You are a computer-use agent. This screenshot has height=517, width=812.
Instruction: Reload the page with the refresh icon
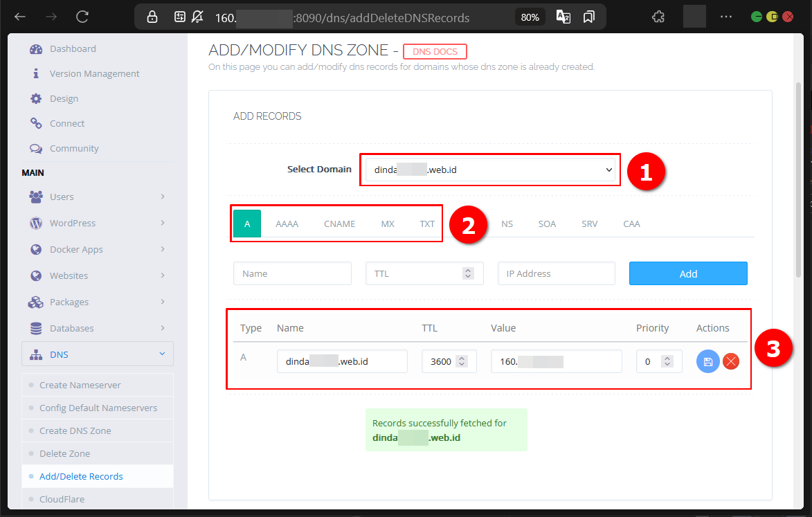(82, 17)
